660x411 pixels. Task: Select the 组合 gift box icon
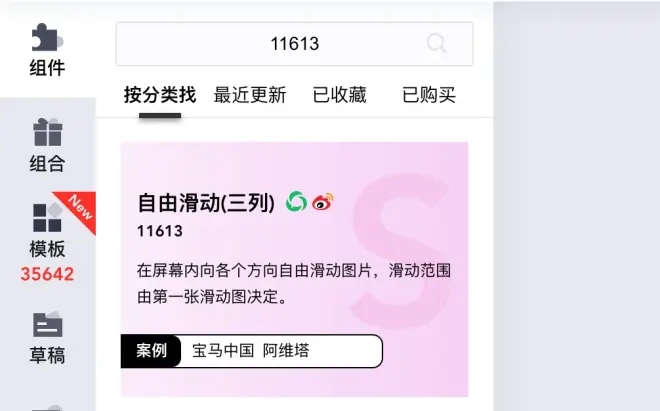[48, 132]
